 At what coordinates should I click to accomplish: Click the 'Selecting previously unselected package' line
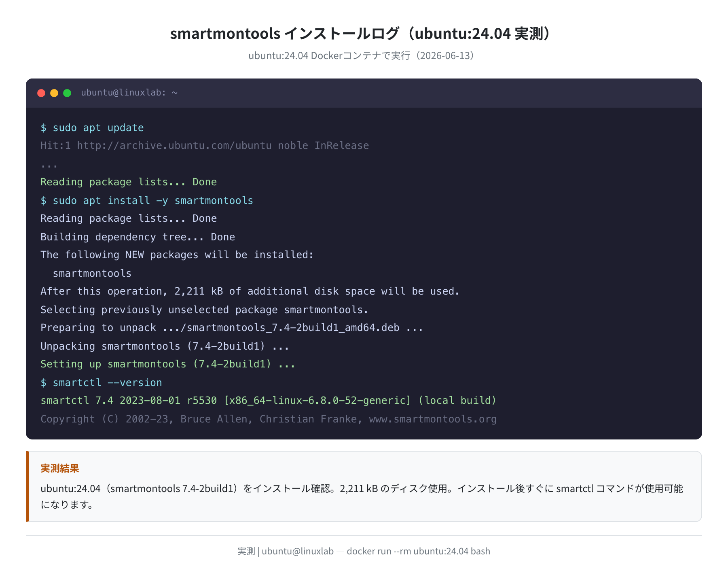[204, 310]
